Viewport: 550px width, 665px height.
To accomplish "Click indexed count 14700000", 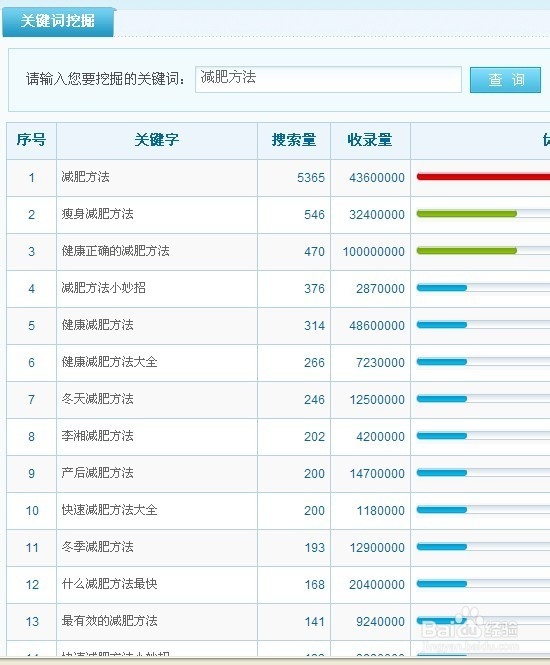I will [x=377, y=474].
